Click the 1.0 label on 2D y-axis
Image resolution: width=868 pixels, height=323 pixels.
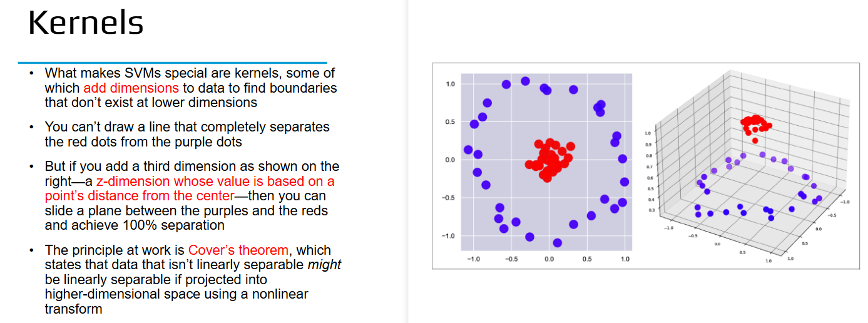tap(450, 84)
